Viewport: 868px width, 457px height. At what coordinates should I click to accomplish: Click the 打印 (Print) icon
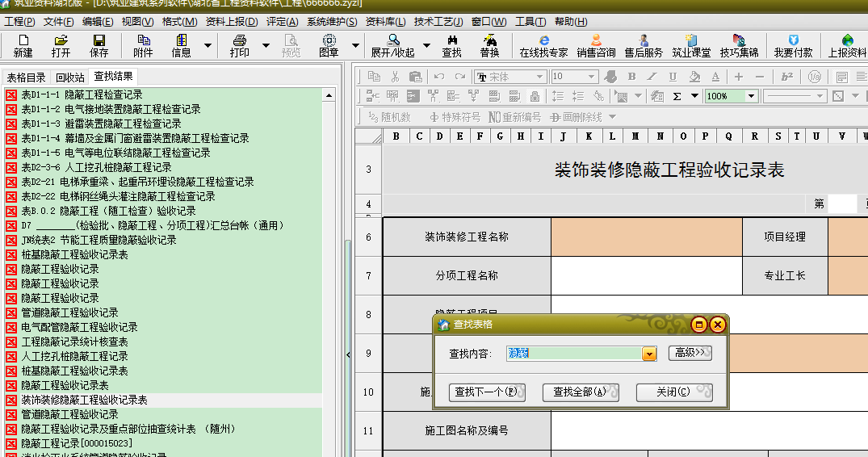tap(239, 45)
